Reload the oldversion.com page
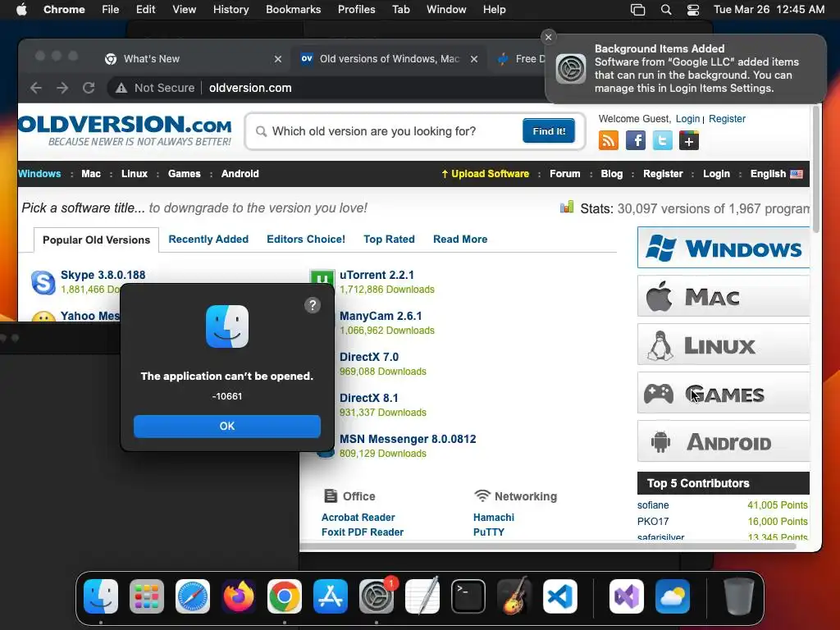This screenshot has width=840, height=630. [89, 88]
